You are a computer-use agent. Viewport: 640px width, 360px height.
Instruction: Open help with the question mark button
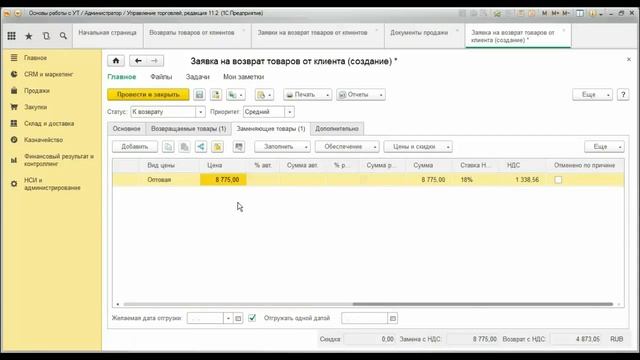[623, 95]
